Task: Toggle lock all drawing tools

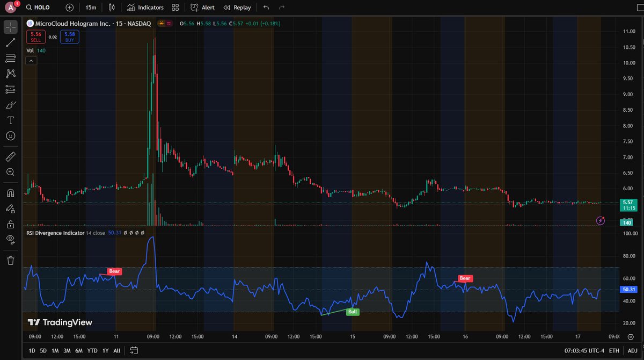Action: [11, 224]
